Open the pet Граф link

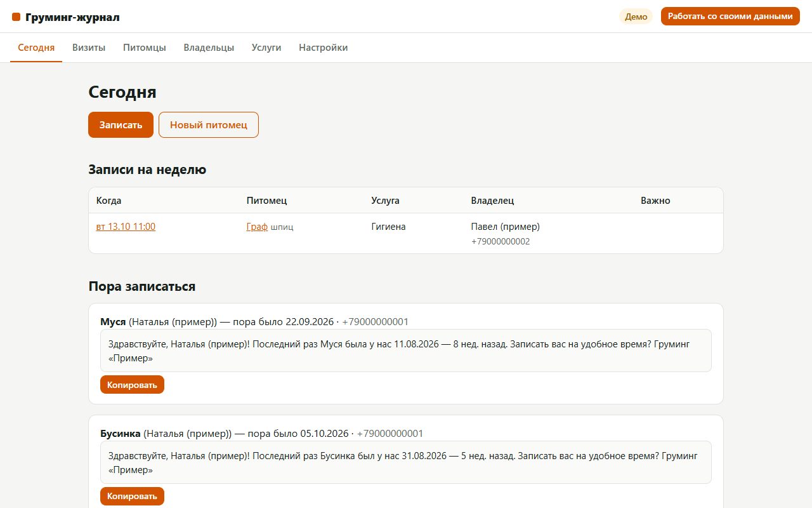pos(257,227)
